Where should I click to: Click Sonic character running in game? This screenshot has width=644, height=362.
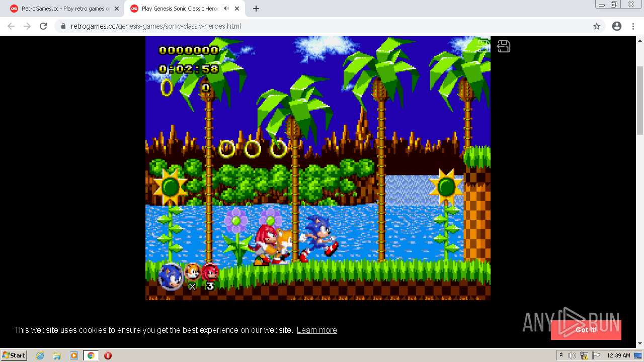click(x=318, y=238)
